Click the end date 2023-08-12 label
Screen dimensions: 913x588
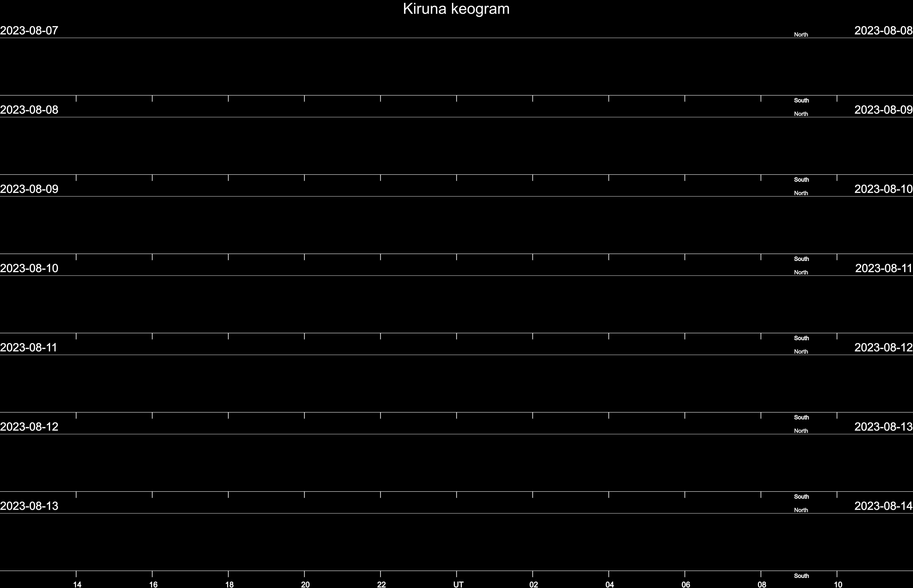point(884,347)
